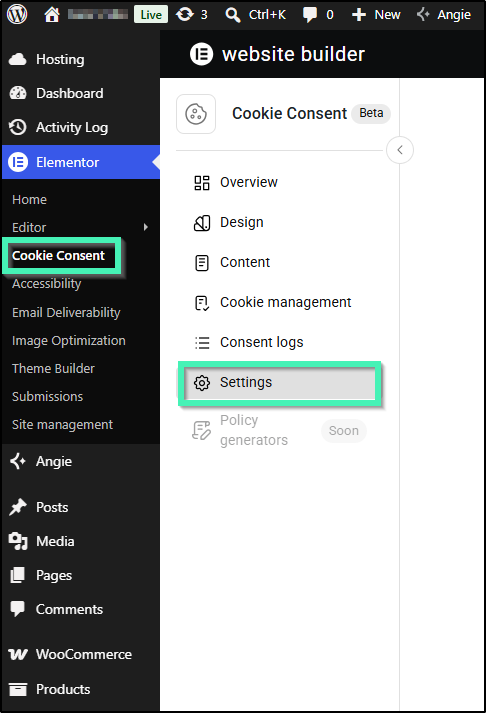Click the Dashboard gauge icon
Image resolution: width=486 pixels, height=713 pixels.
[x=18, y=93]
